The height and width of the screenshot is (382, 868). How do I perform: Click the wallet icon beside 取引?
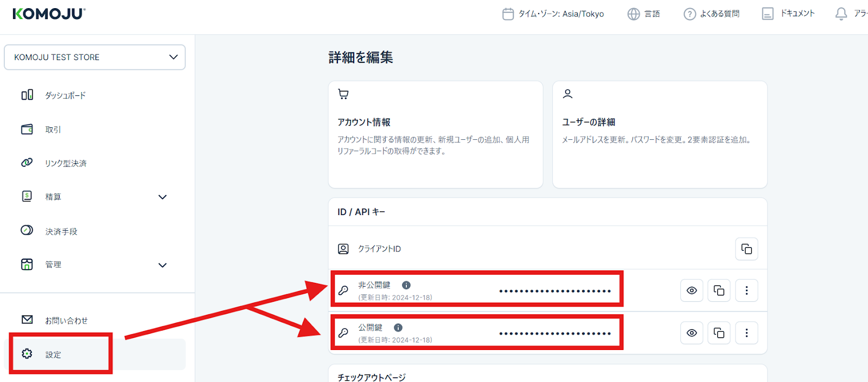(x=27, y=129)
